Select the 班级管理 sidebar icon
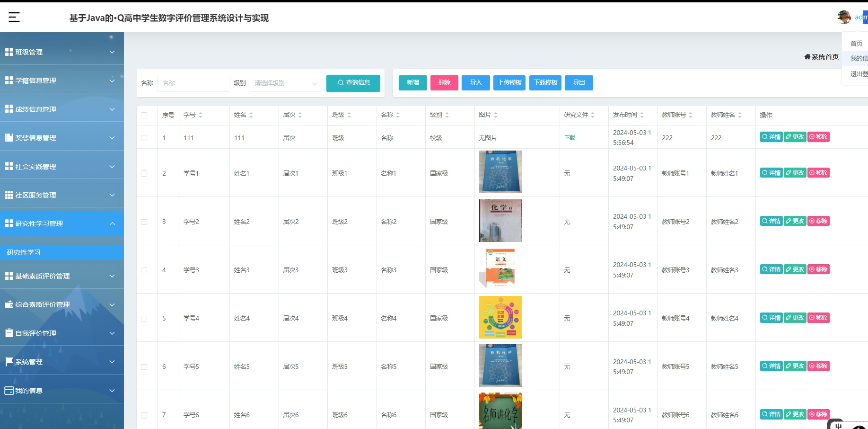Screen dimensions: 868x429 9,51
